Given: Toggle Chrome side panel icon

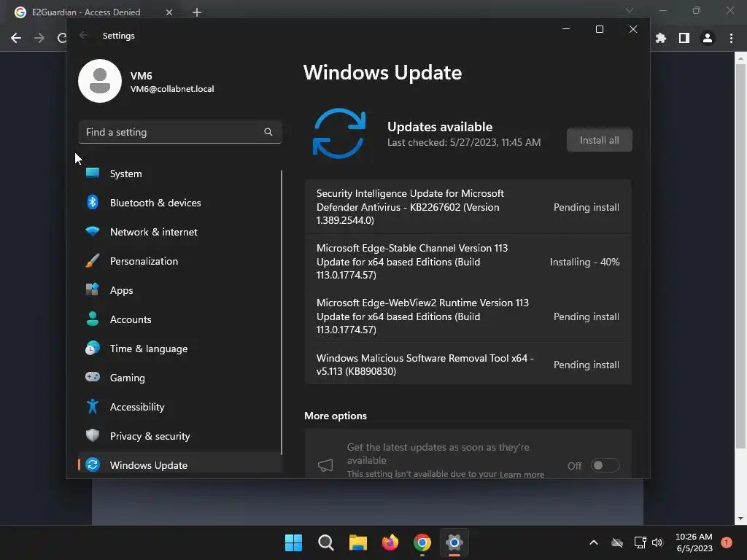Looking at the screenshot, I should [684, 38].
